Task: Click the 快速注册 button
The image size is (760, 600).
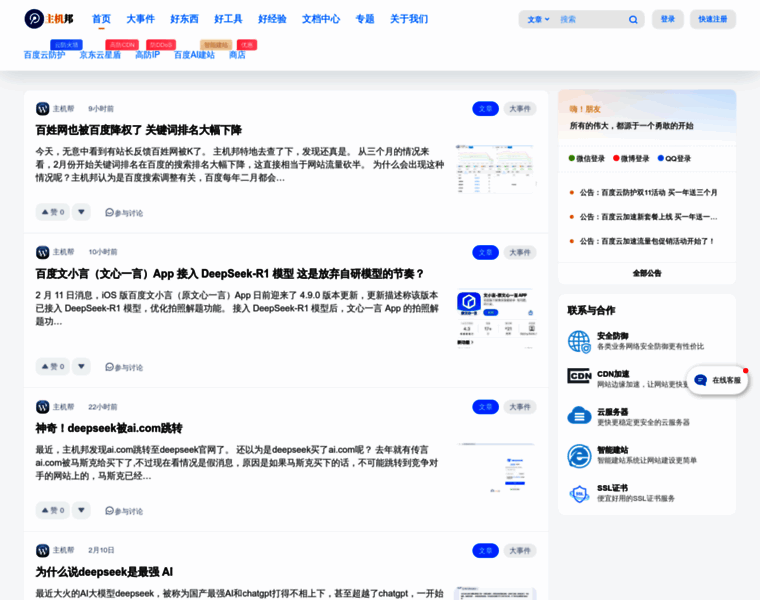Action: (x=712, y=19)
